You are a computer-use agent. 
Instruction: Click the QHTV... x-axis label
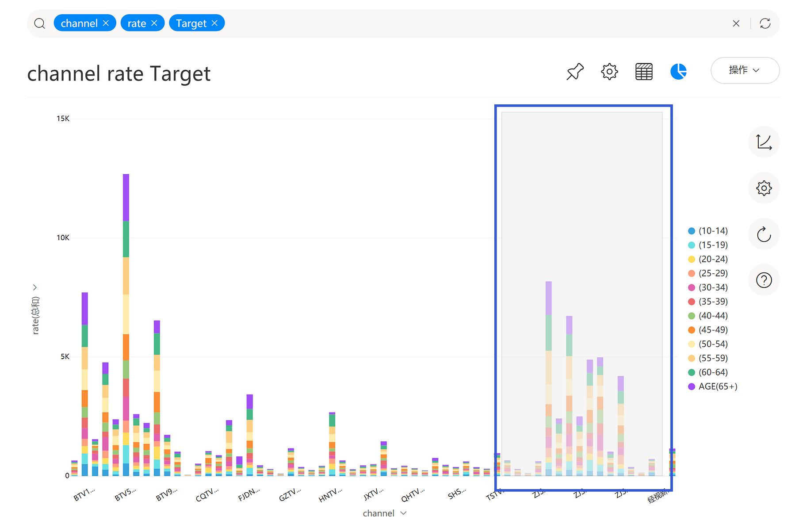tap(413, 495)
